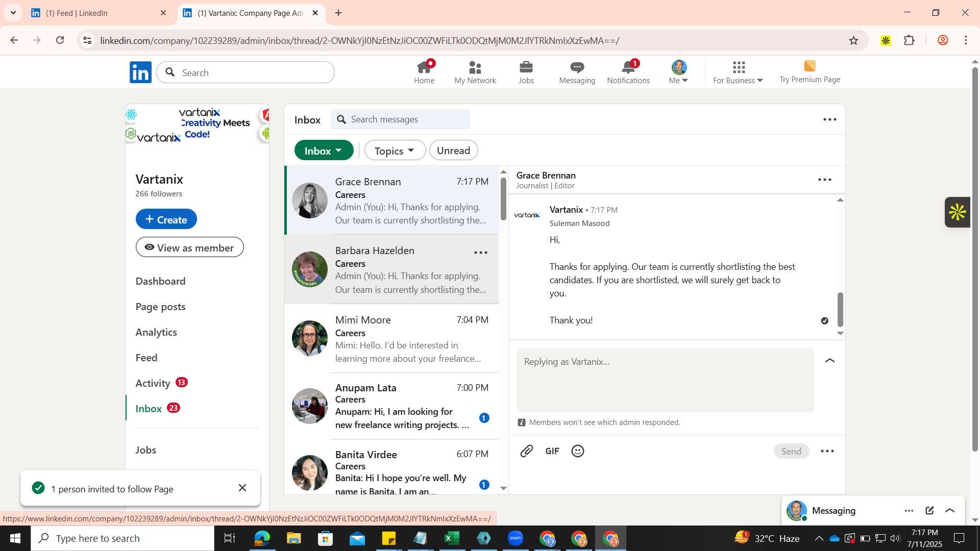Click Grace Brennan's name in thread header
This screenshot has width=980, height=551.
[546, 176]
